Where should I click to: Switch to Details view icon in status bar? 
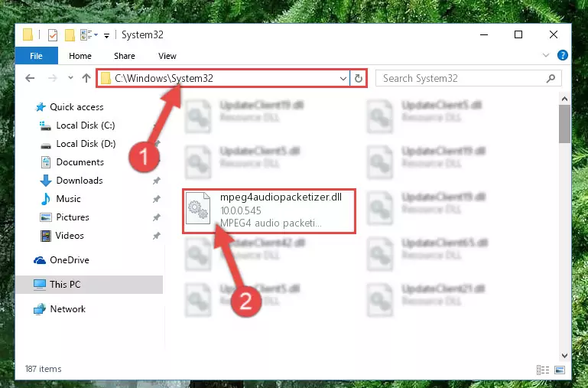tap(543, 370)
